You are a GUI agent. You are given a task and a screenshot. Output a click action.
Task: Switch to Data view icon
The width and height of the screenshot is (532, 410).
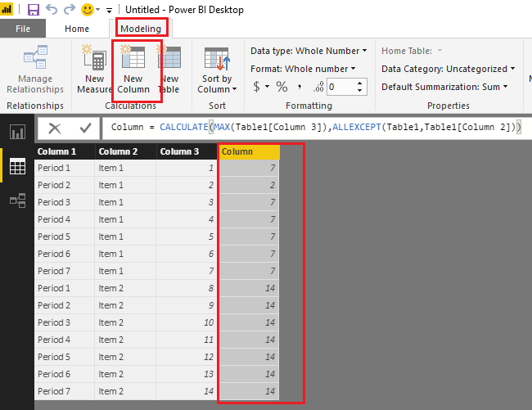point(17,166)
